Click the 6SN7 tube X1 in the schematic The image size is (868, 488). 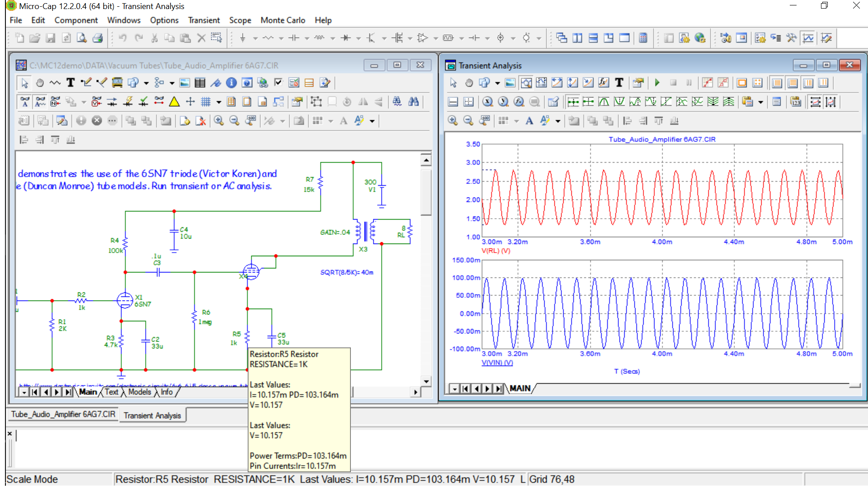click(125, 300)
